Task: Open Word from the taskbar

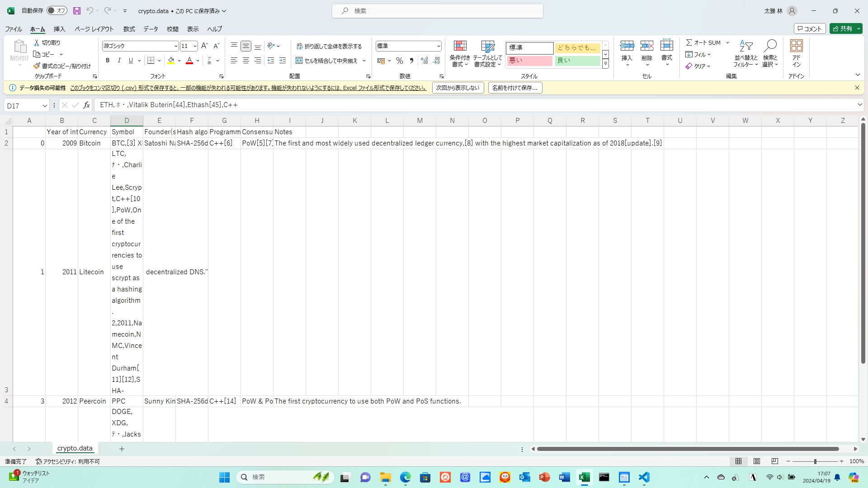Action: pos(564,477)
